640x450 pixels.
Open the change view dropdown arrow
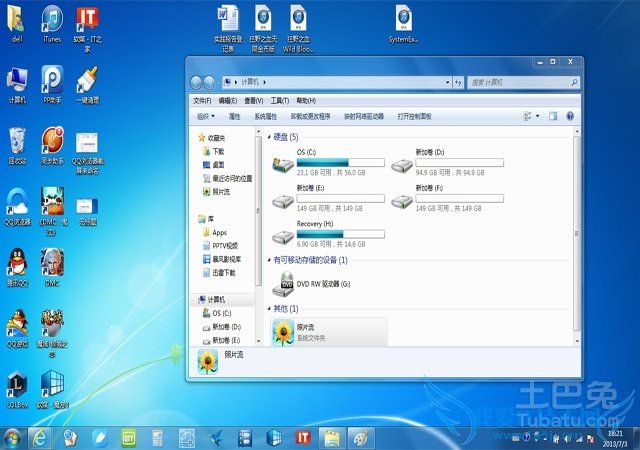(x=538, y=116)
